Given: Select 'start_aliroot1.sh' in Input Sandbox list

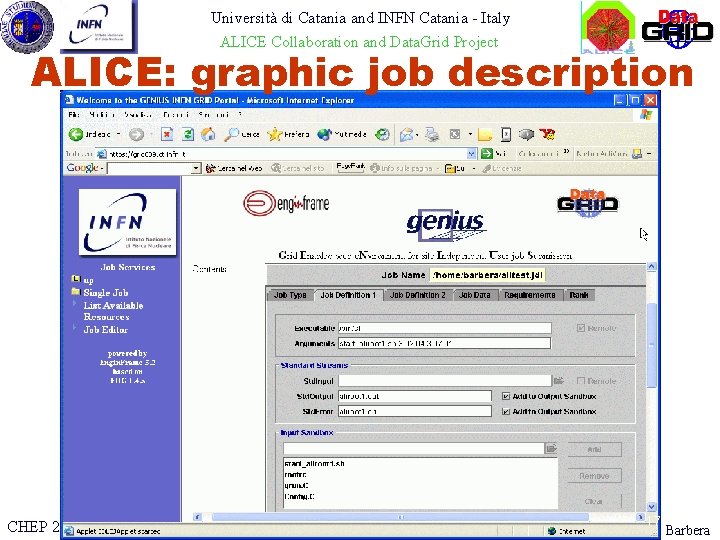Looking at the screenshot, I should [x=314, y=463].
